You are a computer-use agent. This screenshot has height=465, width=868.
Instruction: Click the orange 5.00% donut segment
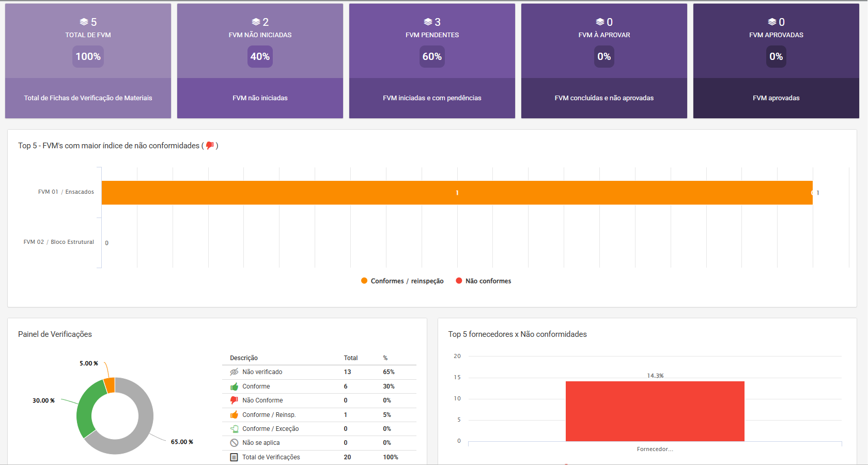pyautogui.click(x=110, y=385)
